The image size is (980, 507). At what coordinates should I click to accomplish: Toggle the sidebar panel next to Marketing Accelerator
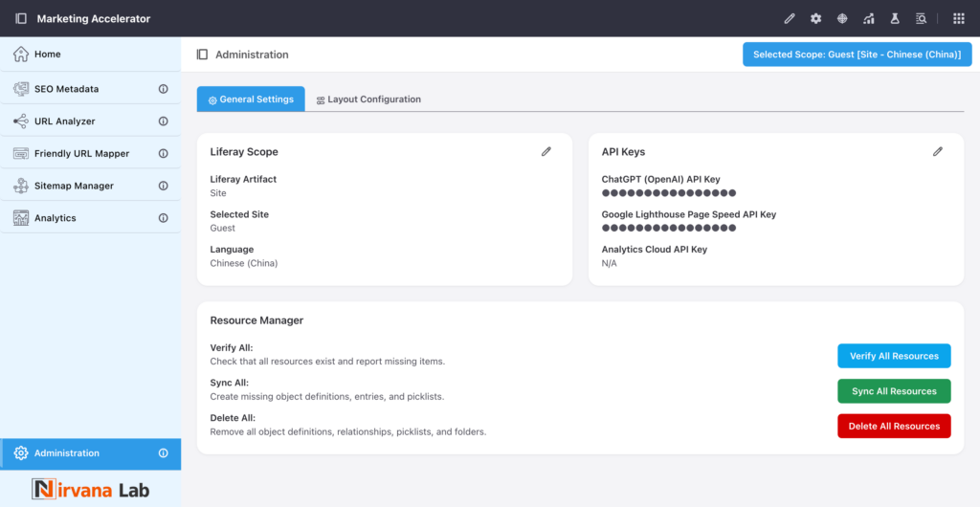21,18
